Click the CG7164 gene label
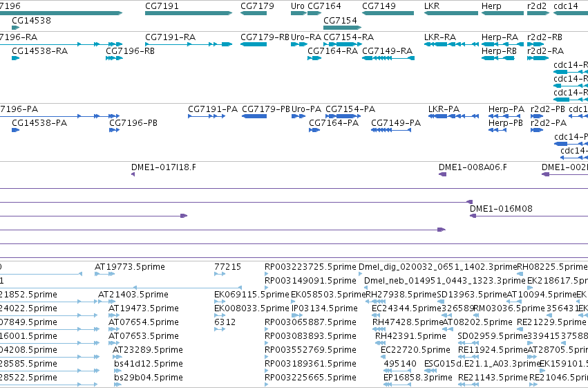 click(x=324, y=6)
